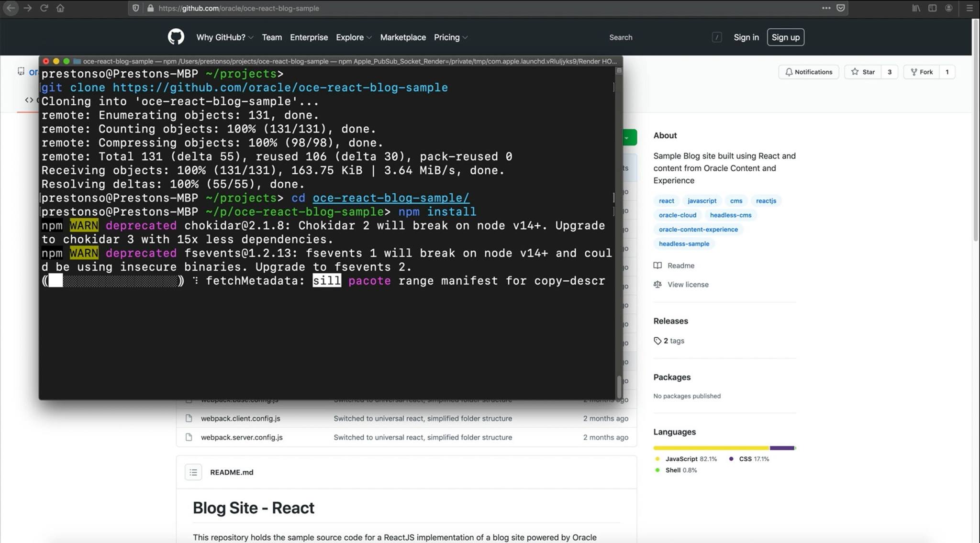Open webpack.client.config.js file

click(x=240, y=418)
